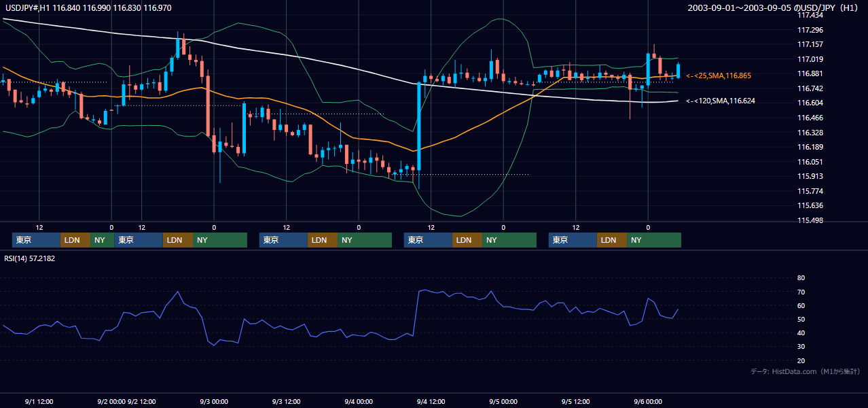Click price axis label 116.466
Viewport: 868px width, 408px height.
[810, 118]
